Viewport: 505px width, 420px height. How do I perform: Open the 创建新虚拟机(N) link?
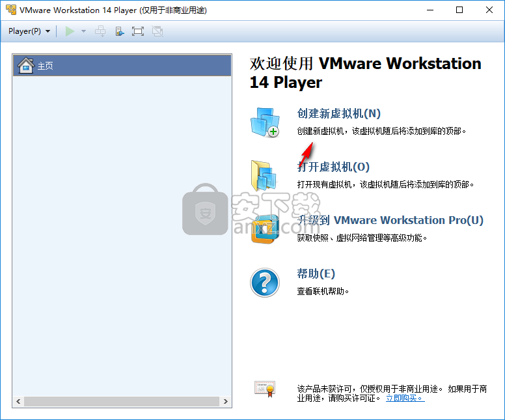coord(339,113)
